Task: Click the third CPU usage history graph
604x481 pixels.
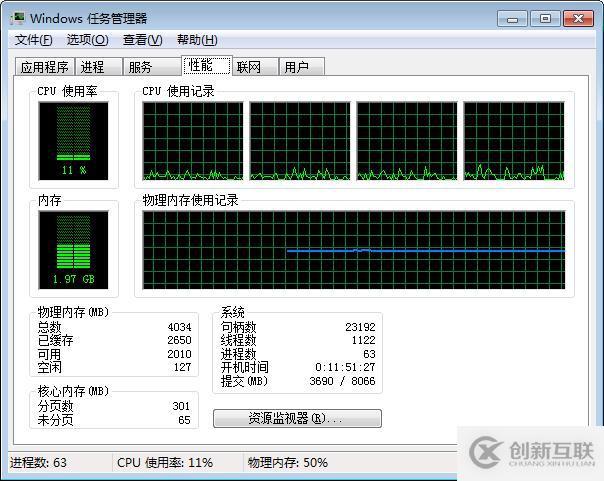Action: point(407,141)
